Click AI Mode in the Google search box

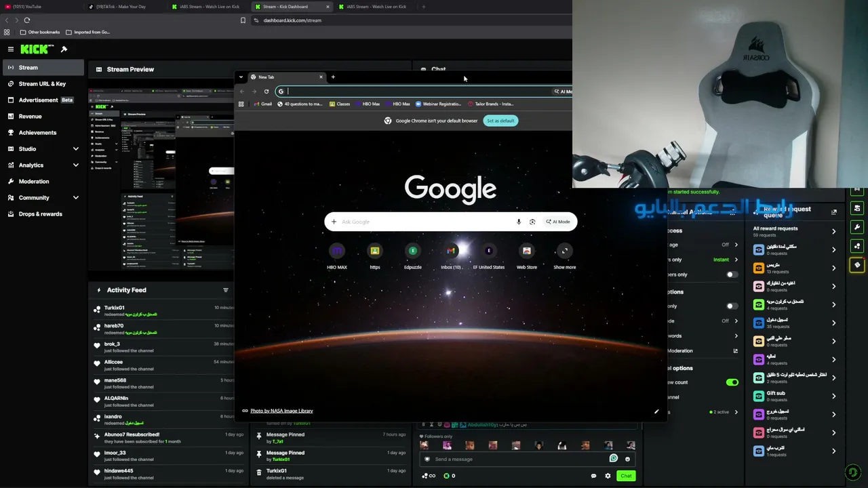(x=558, y=222)
